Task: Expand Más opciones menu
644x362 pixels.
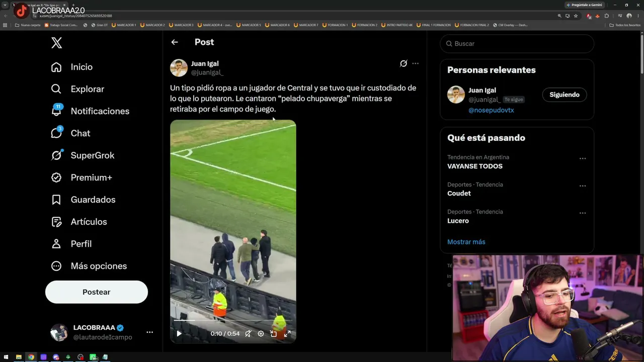Action: pyautogui.click(x=89, y=266)
